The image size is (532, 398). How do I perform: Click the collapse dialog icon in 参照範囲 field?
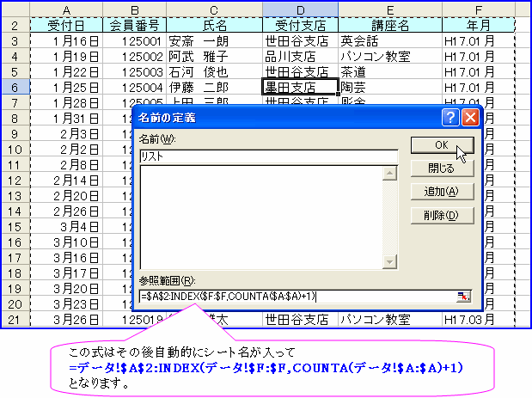tap(463, 297)
